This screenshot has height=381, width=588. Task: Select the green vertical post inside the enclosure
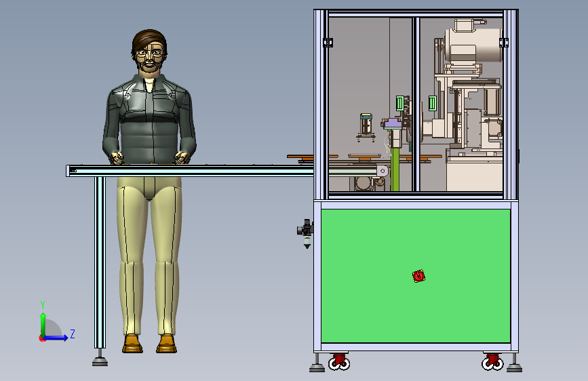(x=395, y=169)
